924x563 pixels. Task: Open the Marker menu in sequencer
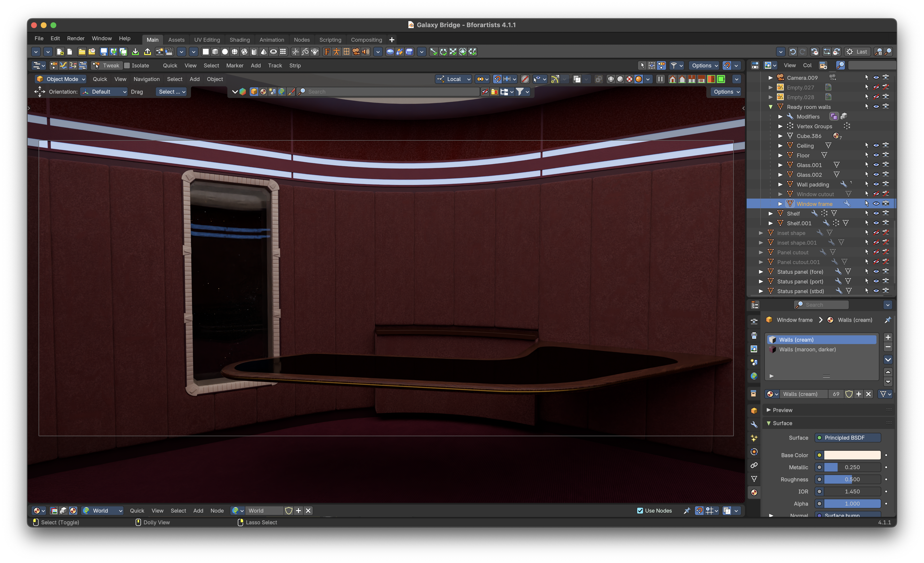[235, 65]
